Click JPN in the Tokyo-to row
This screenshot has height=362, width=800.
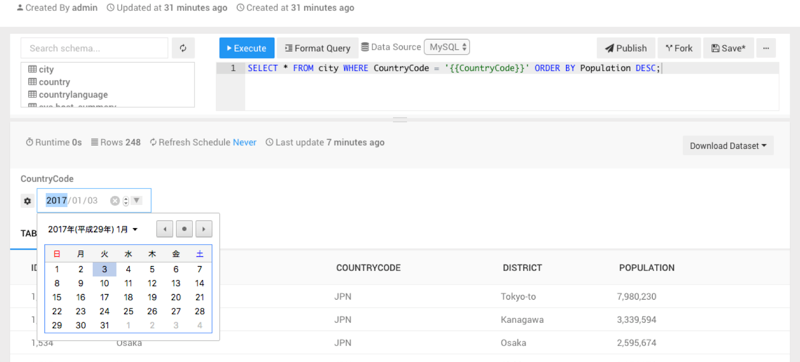(343, 297)
